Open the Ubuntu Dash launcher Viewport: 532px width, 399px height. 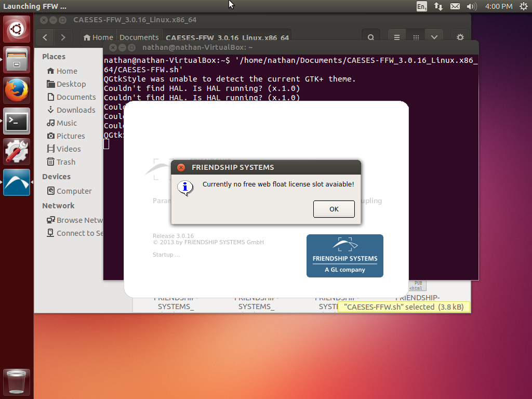[17, 29]
